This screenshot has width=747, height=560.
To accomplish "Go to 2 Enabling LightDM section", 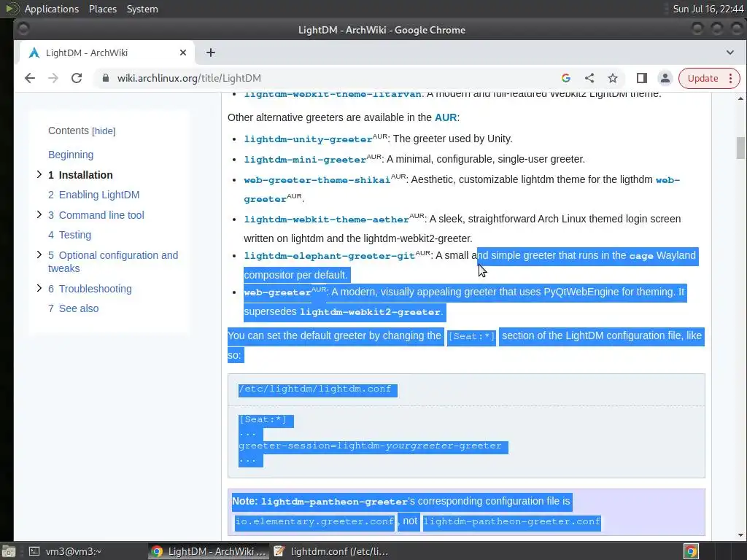I will 94,195.
